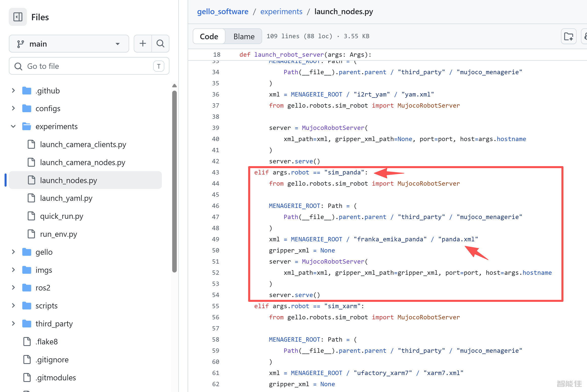Open .gitignore file in tree

pos(52,360)
